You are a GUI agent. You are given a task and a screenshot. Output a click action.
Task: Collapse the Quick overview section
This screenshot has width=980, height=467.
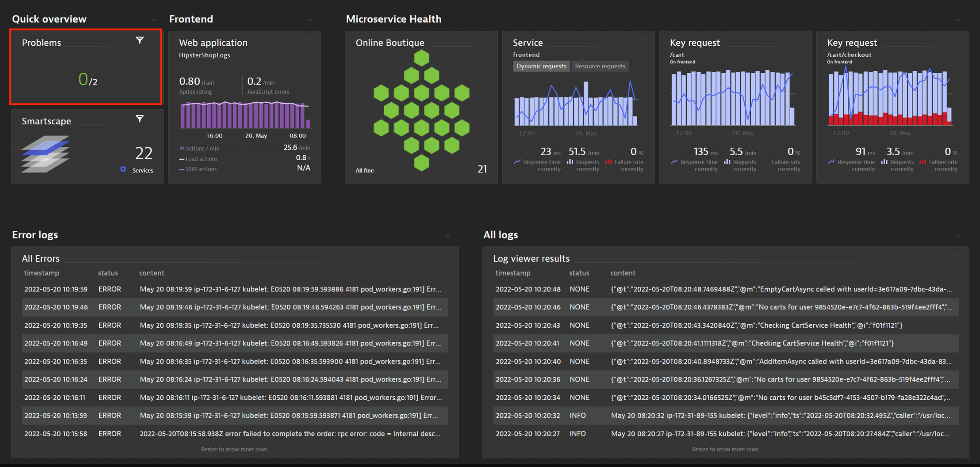click(153, 20)
